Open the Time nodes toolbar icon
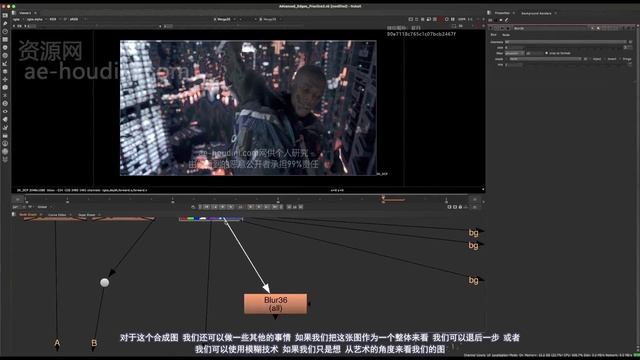The height and width of the screenshot is (360, 640). pyautogui.click(x=5, y=31)
